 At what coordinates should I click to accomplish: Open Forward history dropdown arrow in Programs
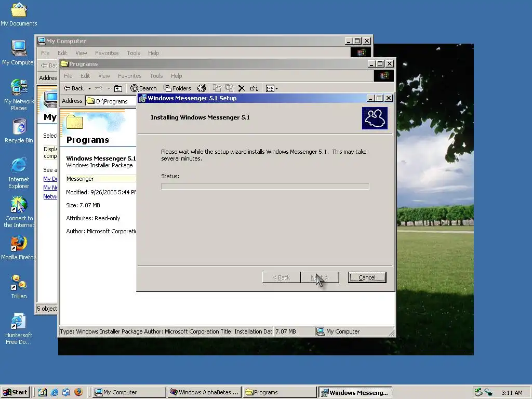(109, 88)
